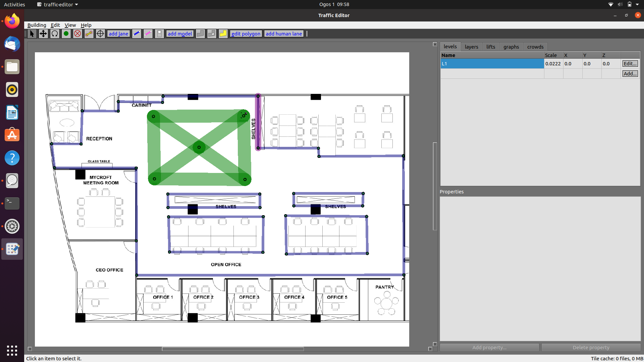
Task: Select the pink highlighted wall beside SHELVES
Action: pyautogui.click(x=258, y=122)
